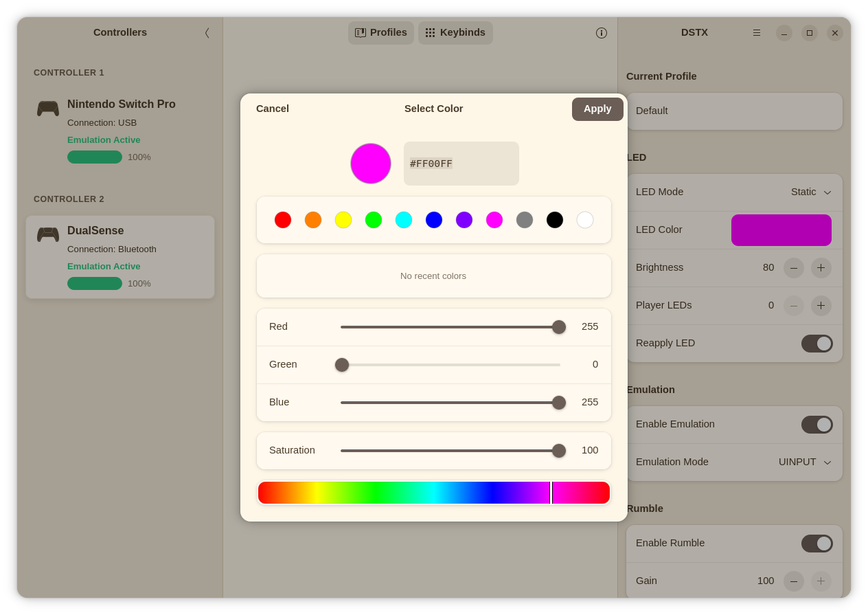868x615 pixels.
Task: Click the Saturation value 100
Action: point(590,450)
